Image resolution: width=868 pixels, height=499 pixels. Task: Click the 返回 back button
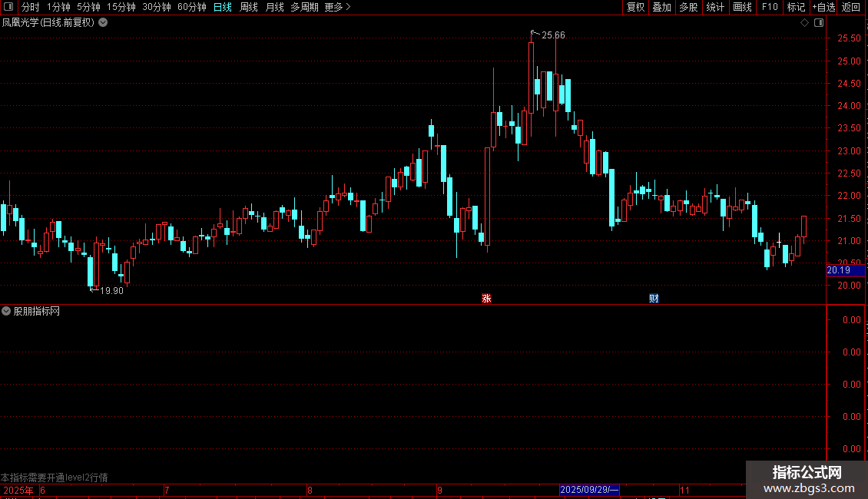(851, 7)
